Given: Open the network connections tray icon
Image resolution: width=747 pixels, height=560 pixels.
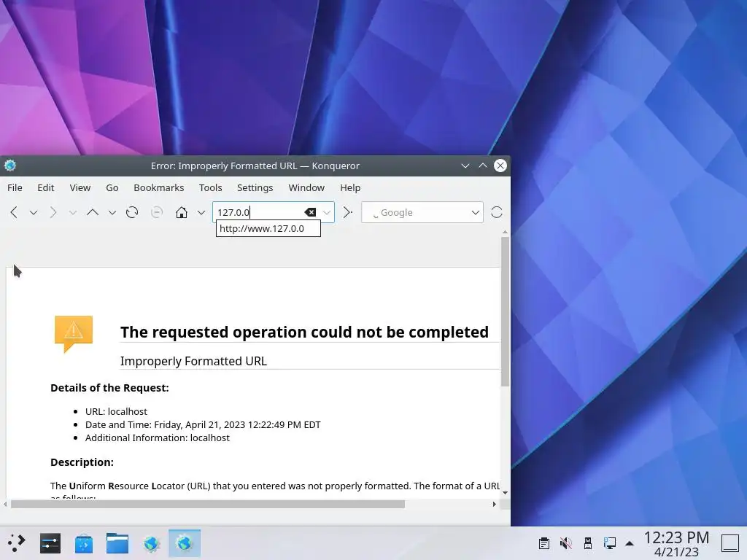Looking at the screenshot, I should pos(609,542).
